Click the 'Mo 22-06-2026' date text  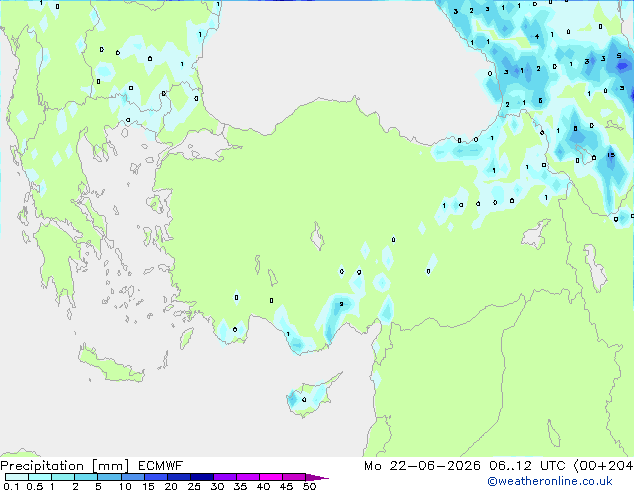pos(423,466)
